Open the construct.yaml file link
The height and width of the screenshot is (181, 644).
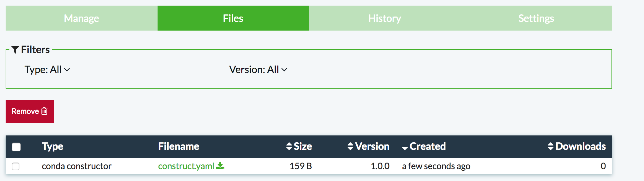(186, 166)
